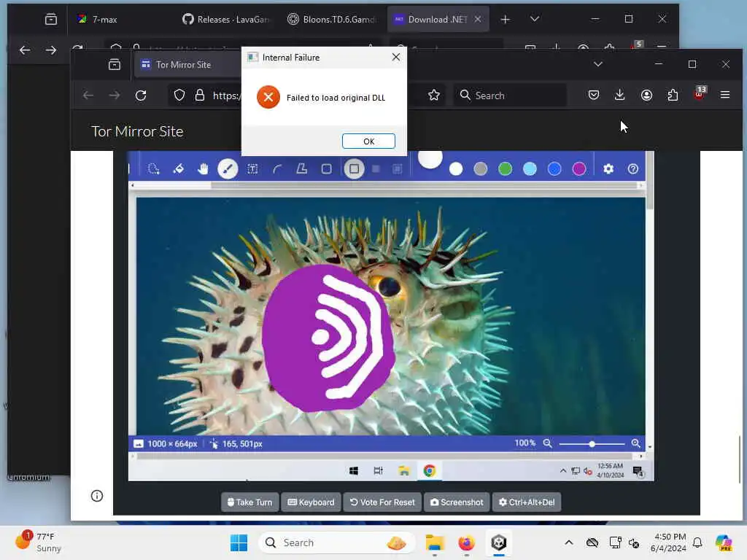Select the free-form selection tool in paint toolbar

click(153, 168)
